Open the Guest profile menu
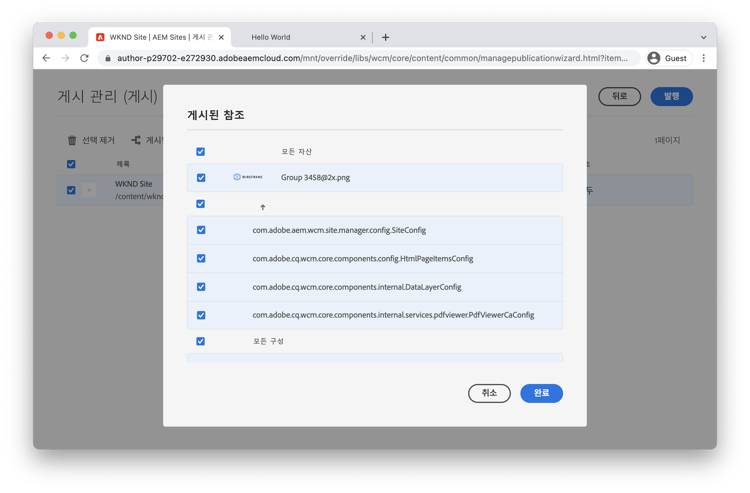This screenshot has height=493, width=750. [x=668, y=58]
